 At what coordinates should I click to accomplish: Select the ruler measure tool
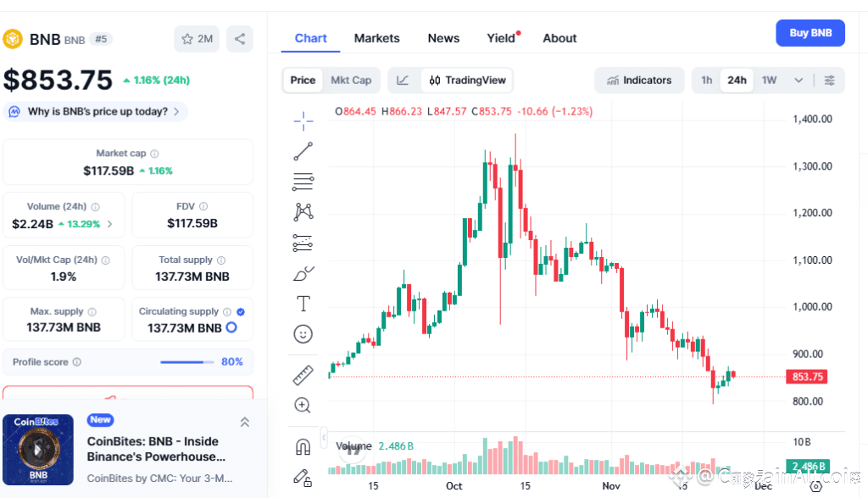(x=303, y=375)
